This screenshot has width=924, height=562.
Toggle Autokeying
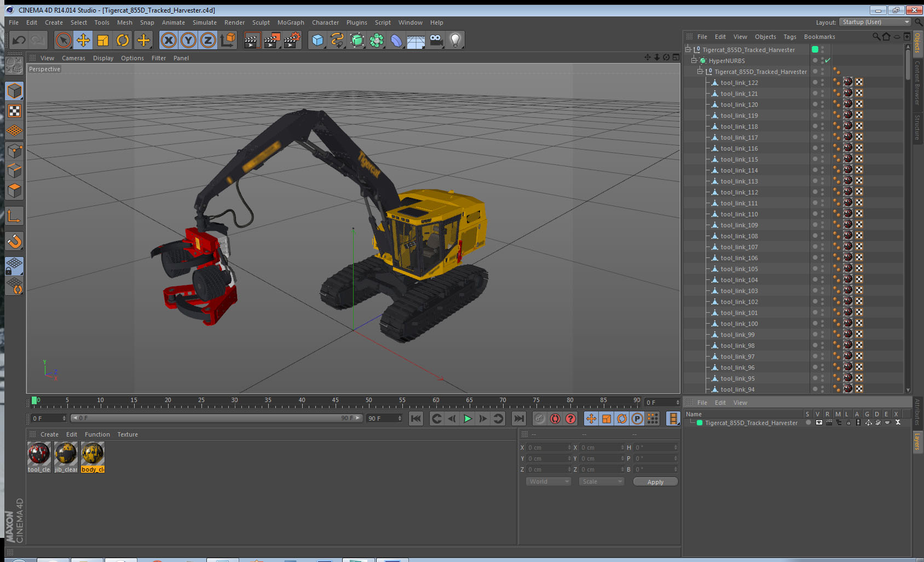point(555,418)
